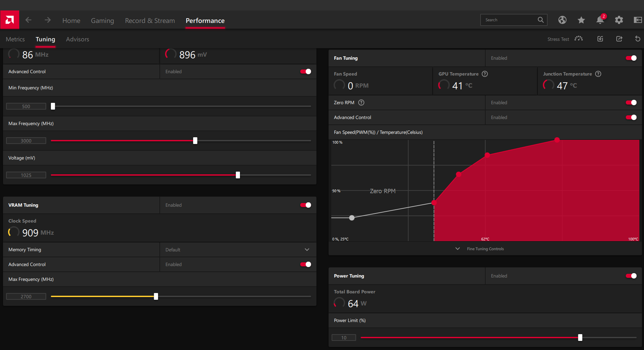Screen dimensions: 644x350
Task: Click the search magnifier icon
Action: (541, 20)
